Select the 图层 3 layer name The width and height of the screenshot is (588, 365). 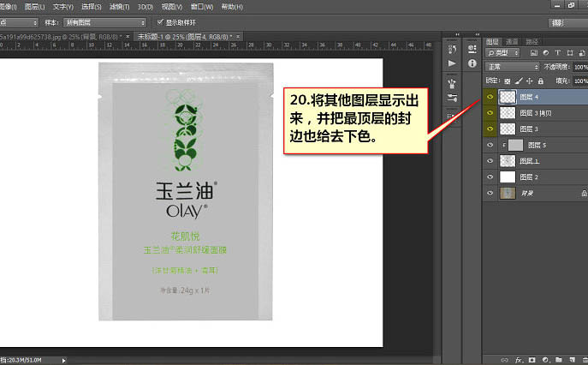[x=529, y=129]
